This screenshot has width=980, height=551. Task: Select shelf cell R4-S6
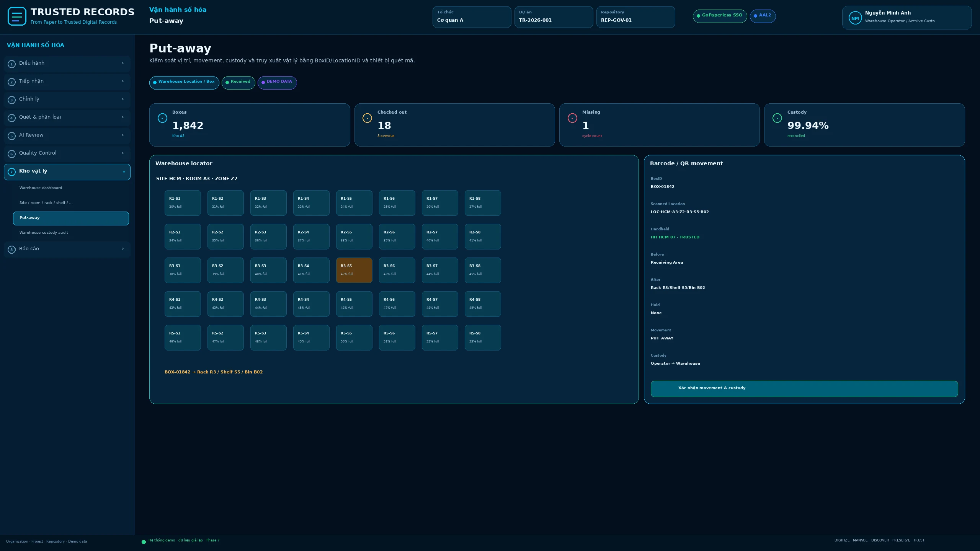click(397, 304)
